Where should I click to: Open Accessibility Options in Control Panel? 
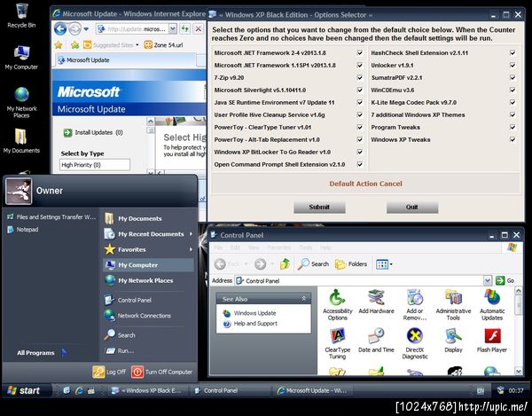coord(337,305)
